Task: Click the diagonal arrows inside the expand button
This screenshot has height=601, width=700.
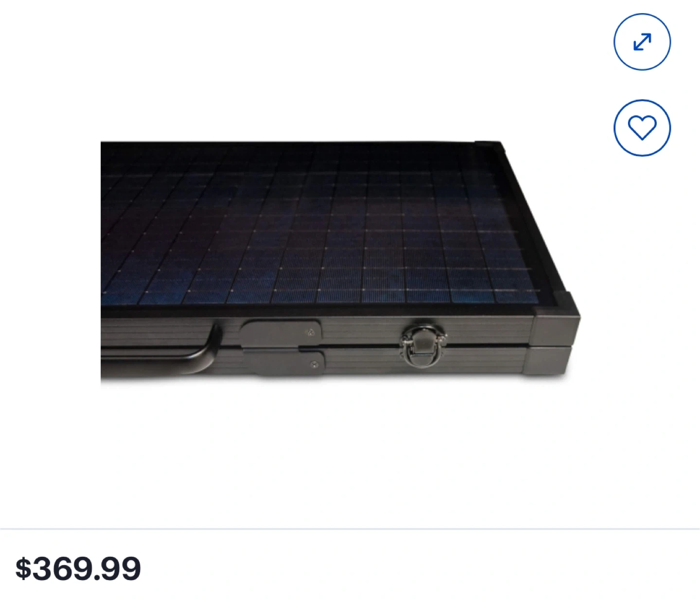Action: click(x=642, y=42)
